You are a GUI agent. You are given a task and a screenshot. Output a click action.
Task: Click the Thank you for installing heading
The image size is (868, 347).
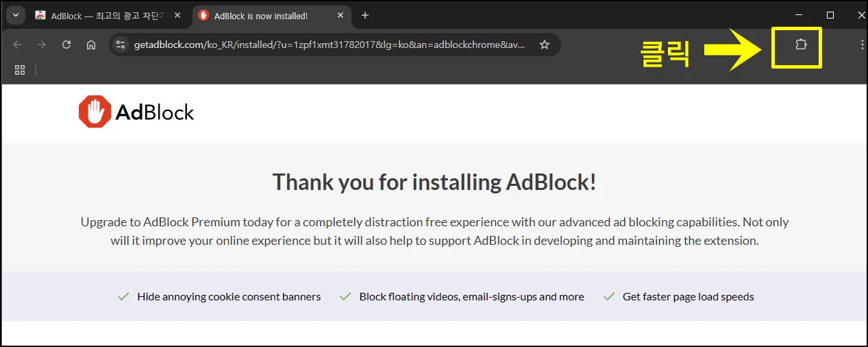(434, 182)
